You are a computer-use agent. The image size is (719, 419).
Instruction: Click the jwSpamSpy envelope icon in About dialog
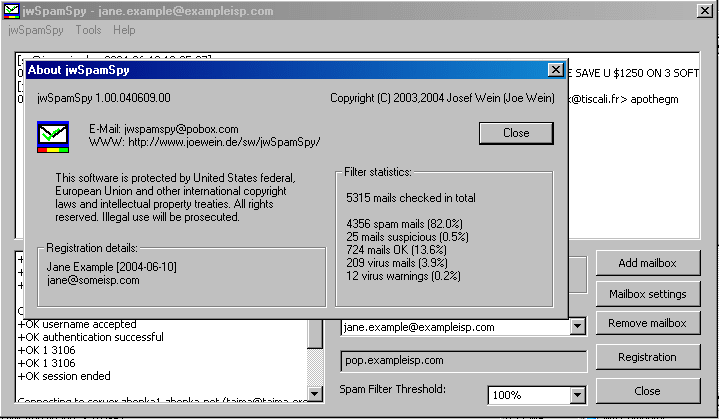[x=53, y=137]
